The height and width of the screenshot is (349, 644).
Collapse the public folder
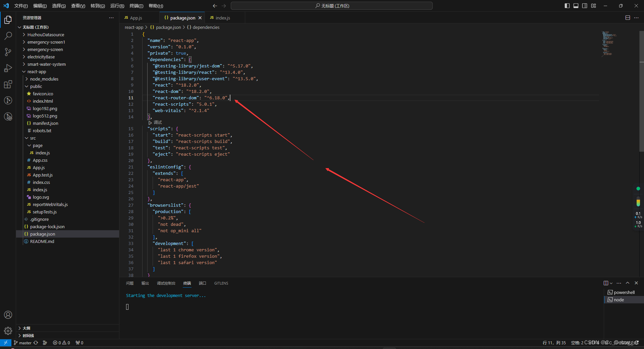point(36,86)
